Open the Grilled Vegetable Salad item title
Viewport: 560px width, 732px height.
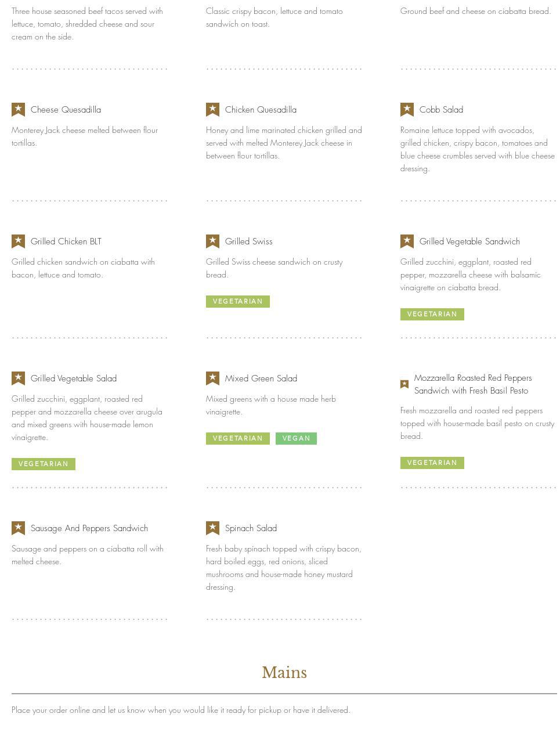[x=74, y=378]
